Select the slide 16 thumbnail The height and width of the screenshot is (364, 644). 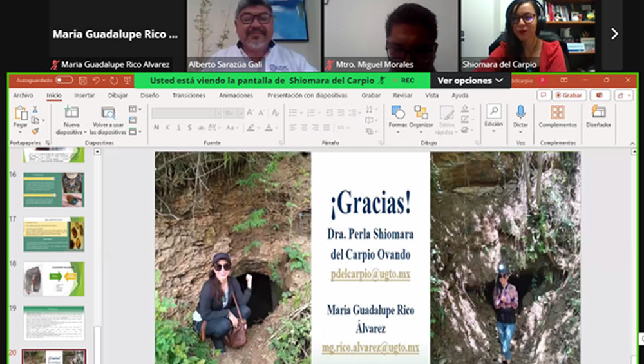coord(54,189)
